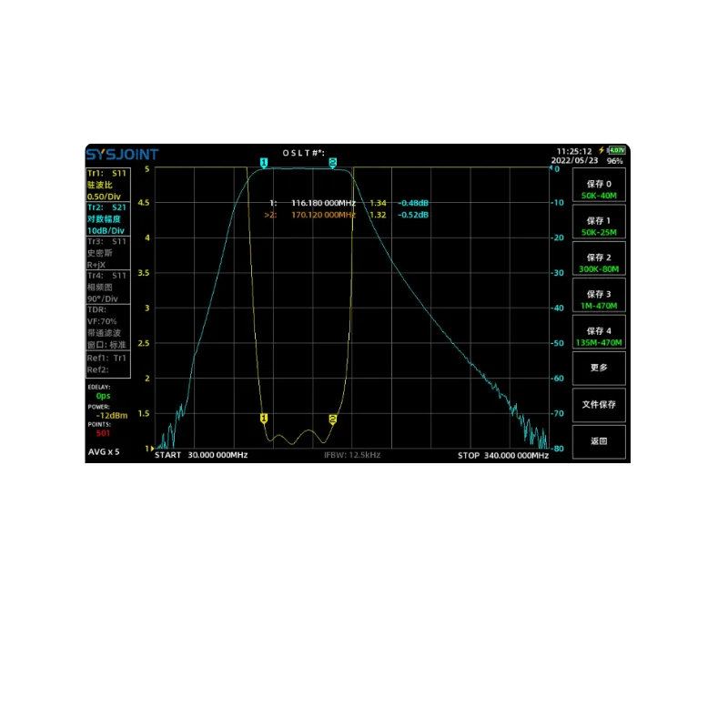Viewport: 728px width, 728px height.
Task: Tap the 保存 3 button (1M-470M)
Action: 599,295
